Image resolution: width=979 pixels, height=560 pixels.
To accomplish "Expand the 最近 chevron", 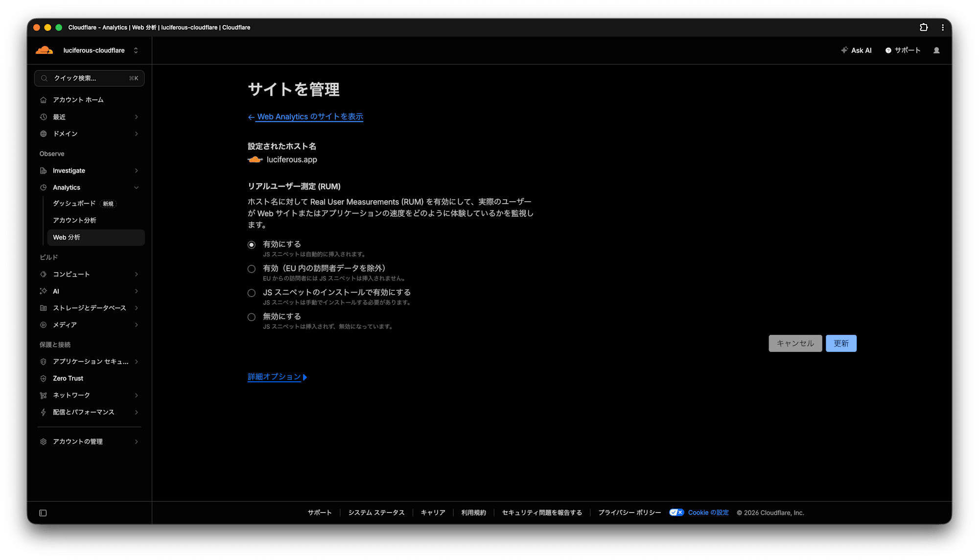I will pyautogui.click(x=137, y=117).
